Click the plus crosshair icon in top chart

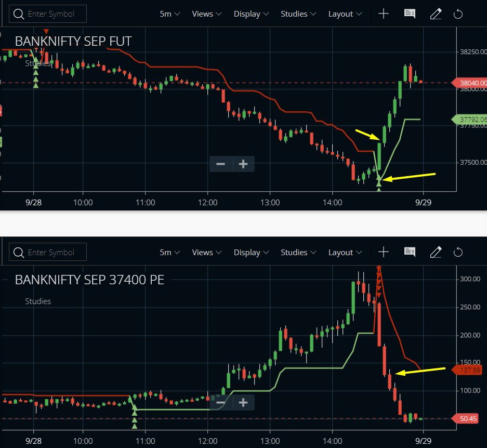[384, 14]
